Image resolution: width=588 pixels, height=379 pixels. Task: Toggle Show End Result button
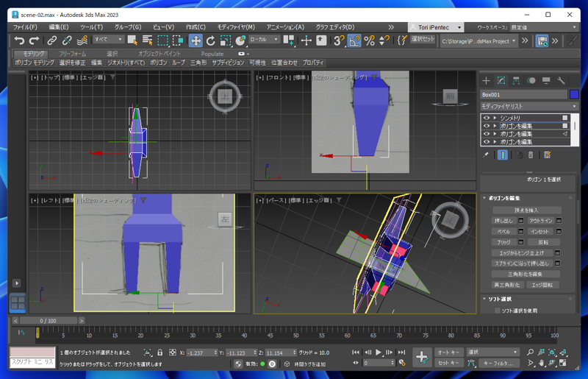503,155
